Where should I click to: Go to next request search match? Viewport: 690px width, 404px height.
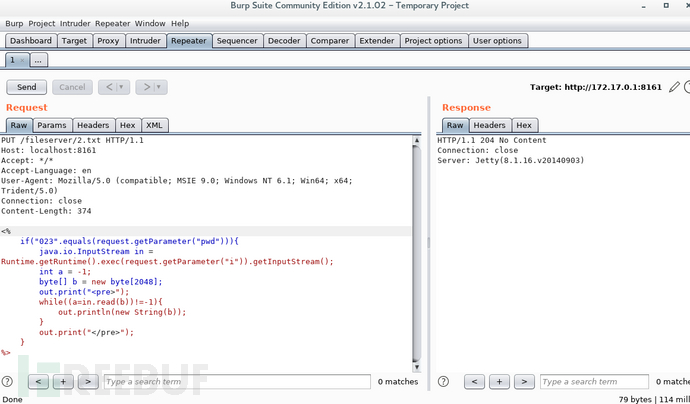tap(88, 382)
